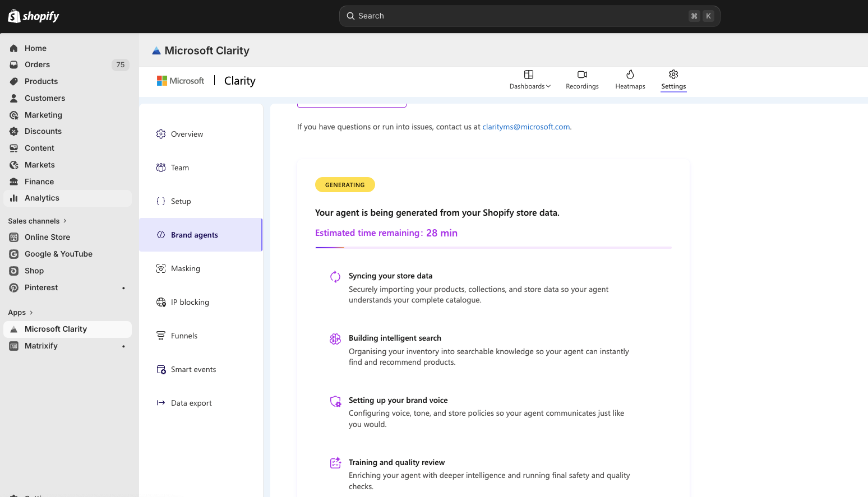This screenshot has width=868, height=497.
Task: Click the Orders count badge 75
Action: coord(121,65)
